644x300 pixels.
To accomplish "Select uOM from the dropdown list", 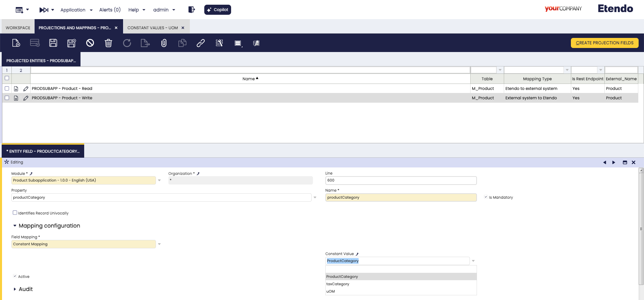I will [x=401, y=292].
